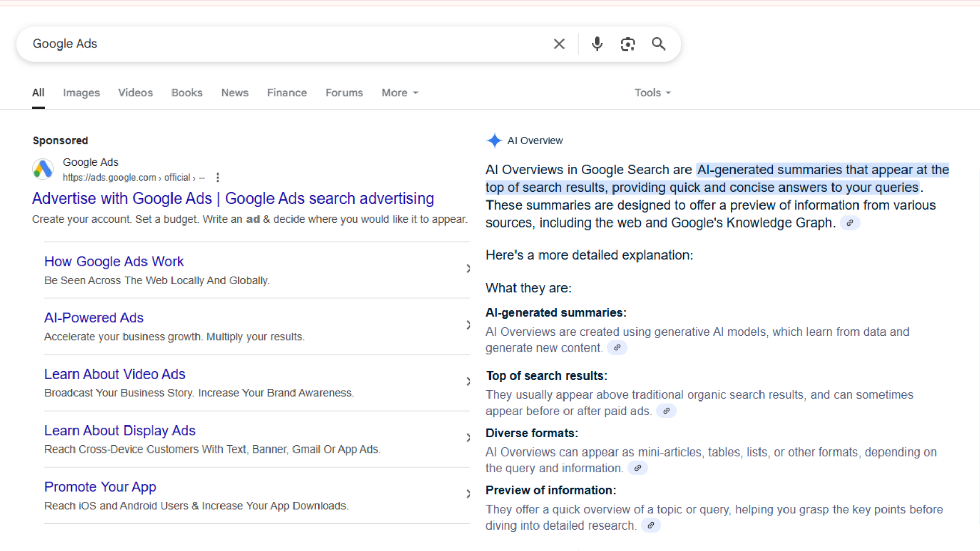Open source link icon after 'detailed research'
The width and height of the screenshot is (980, 551).
tap(651, 525)
